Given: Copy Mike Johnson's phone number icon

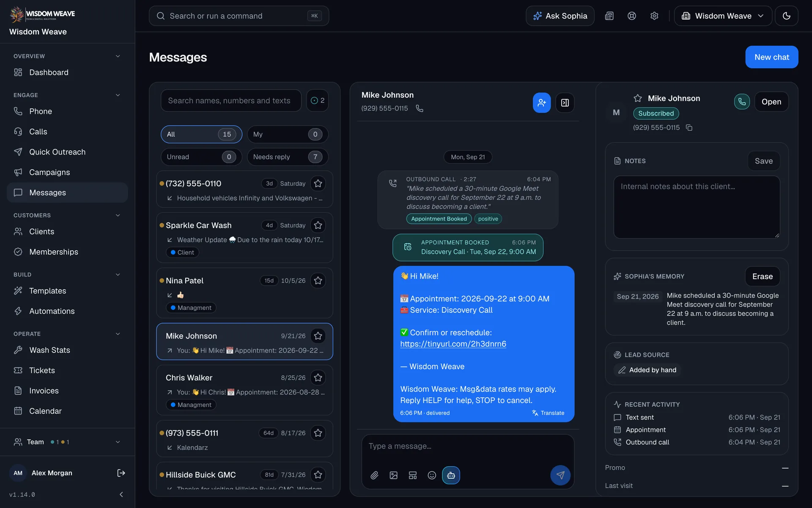Looking at the screenshot, I should [x=689, y=127].
